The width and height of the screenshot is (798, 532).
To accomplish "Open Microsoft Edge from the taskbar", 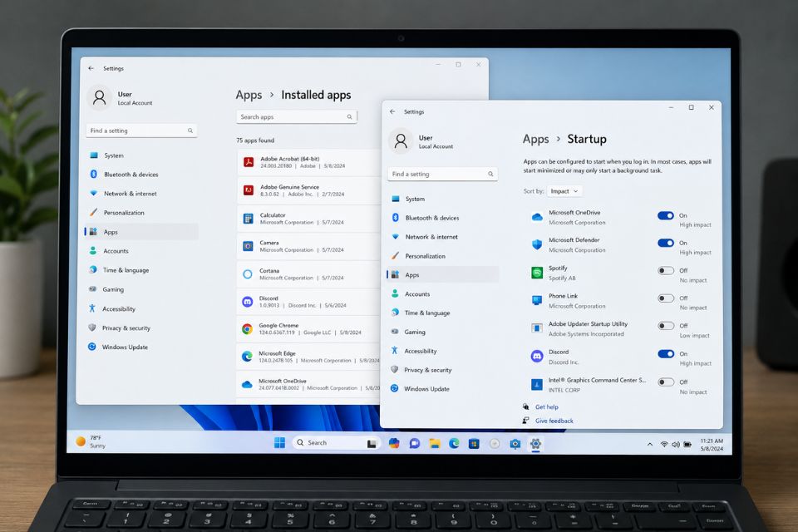I will (x=454, y=443).
